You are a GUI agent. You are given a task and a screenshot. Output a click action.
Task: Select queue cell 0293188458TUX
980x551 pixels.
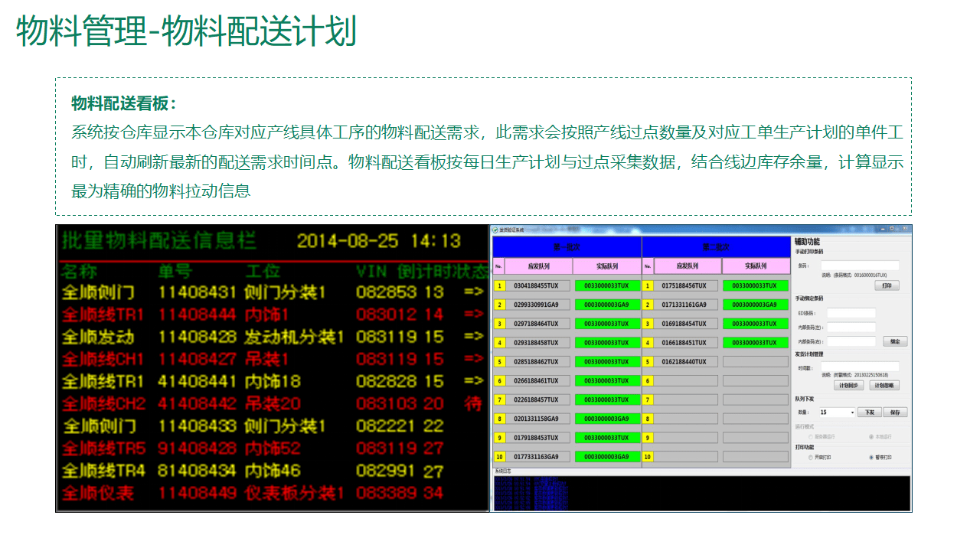(537, 343)
